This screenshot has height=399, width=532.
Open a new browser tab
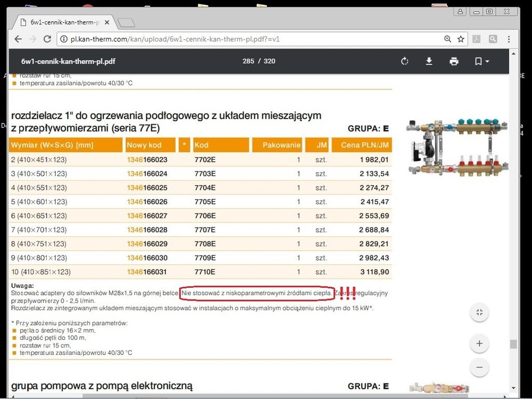tap(126, 23)
